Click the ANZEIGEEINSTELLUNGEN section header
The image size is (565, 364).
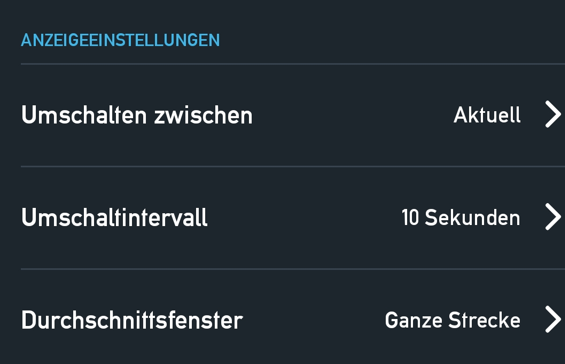pyautogui.click(x=120, y=40)
